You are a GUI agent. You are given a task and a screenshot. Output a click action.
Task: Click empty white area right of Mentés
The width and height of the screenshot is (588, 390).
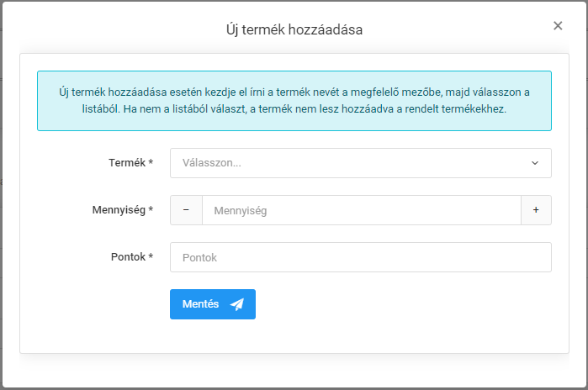tap(404, 304)
